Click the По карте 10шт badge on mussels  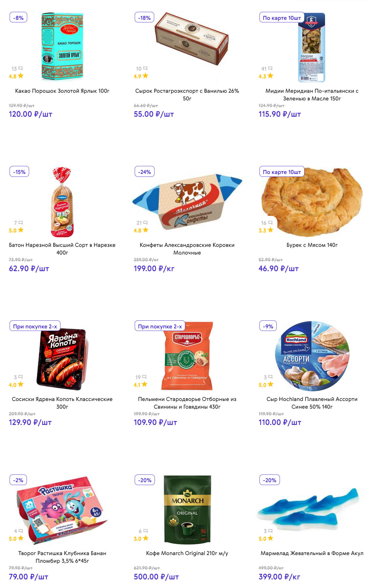click(x=282, y=18)
